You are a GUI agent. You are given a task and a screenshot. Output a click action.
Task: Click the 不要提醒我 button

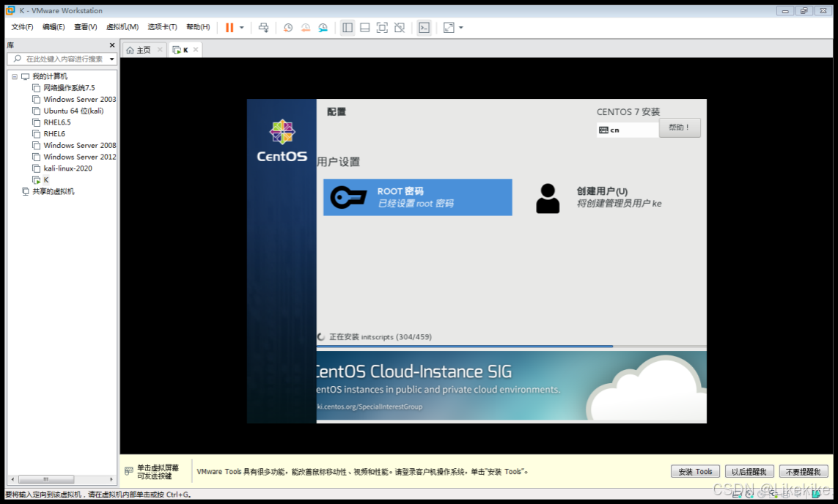click(804, 472)
